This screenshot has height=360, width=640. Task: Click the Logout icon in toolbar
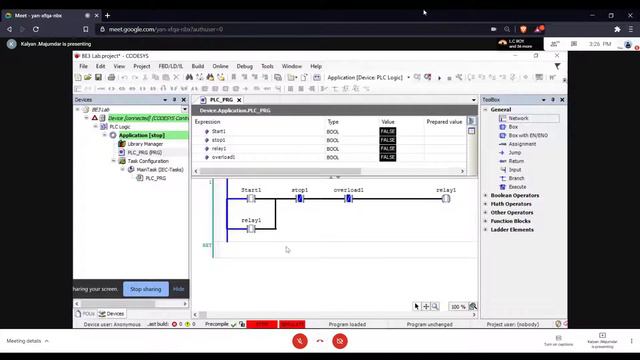coord(427,77)
